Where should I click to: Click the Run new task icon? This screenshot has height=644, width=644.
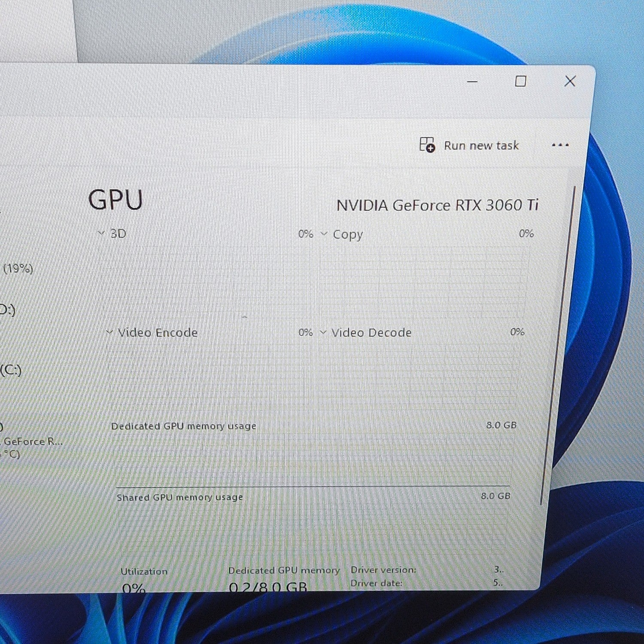pyautogui.click(x=427, y=145)
